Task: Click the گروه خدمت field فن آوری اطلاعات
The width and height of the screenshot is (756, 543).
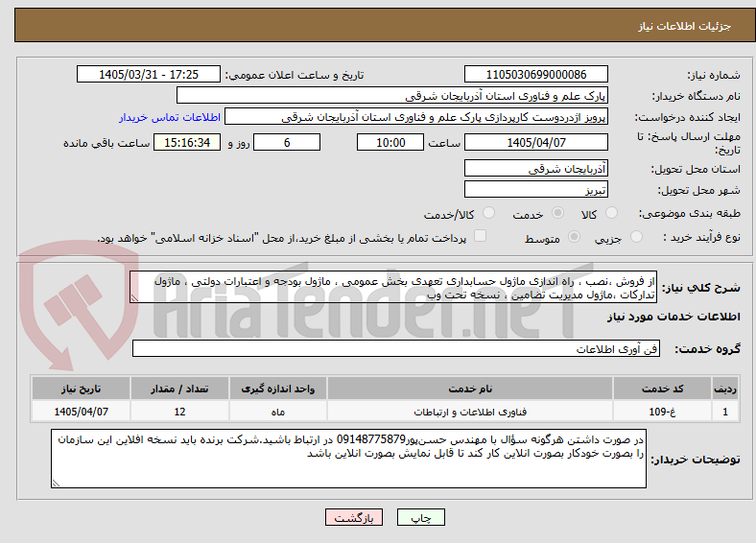Action: click(x=396, y=348)
